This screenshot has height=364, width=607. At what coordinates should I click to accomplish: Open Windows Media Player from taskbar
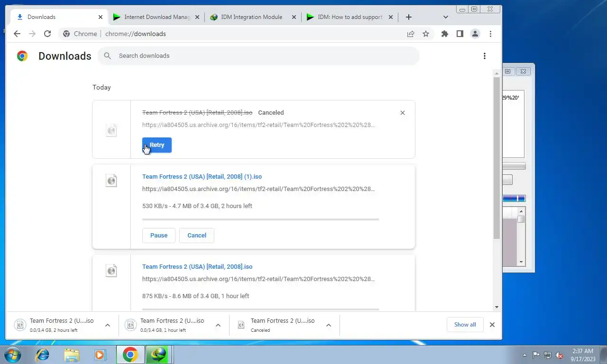coord(100,355)
